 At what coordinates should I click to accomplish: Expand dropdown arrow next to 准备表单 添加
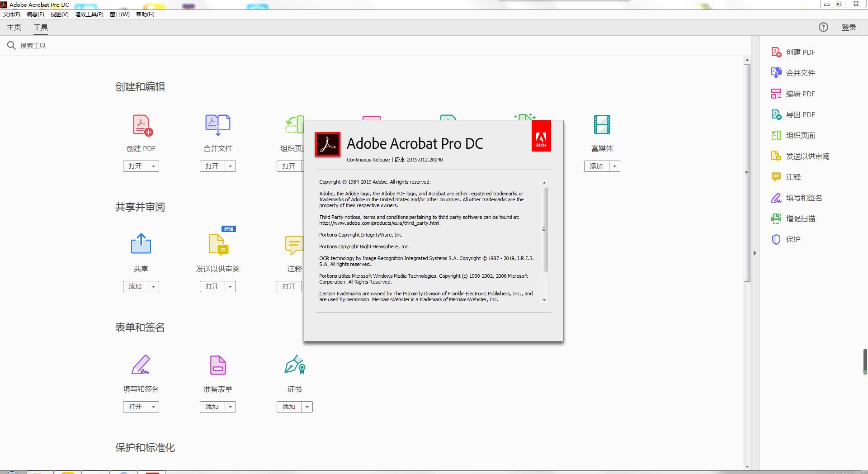pyautogui.click(x=230, y=407)
